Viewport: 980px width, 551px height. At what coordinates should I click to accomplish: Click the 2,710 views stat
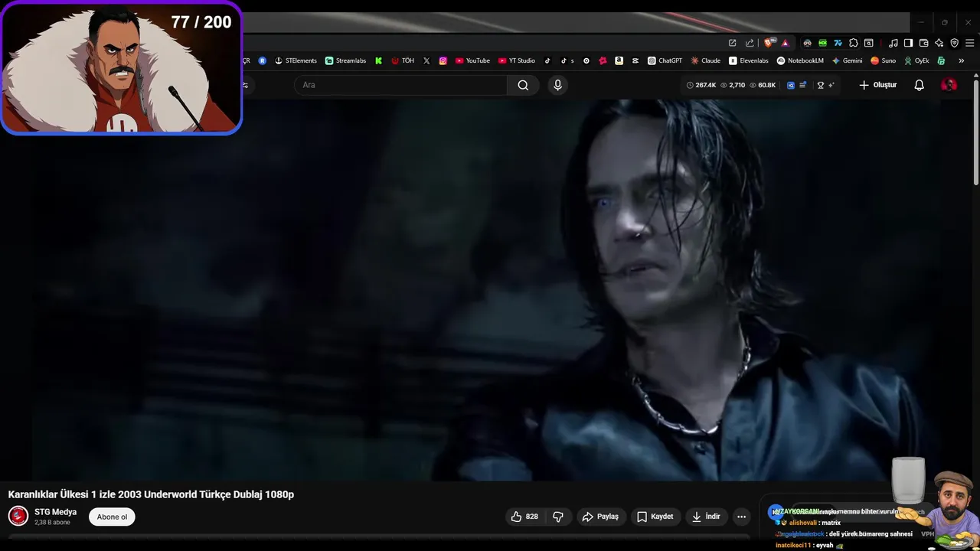tap(733, 85)
